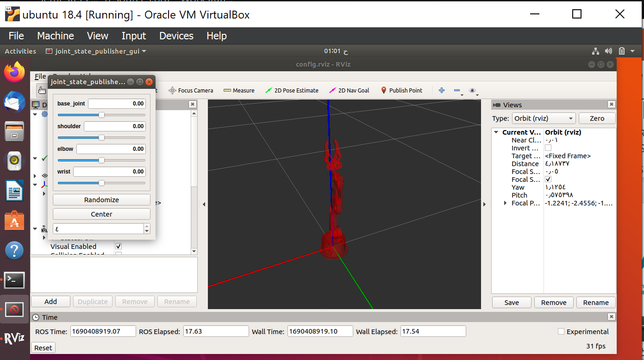Click the wrist joint slider handle
The width and height of the screenshot is (644, 360).
point(101,183)
